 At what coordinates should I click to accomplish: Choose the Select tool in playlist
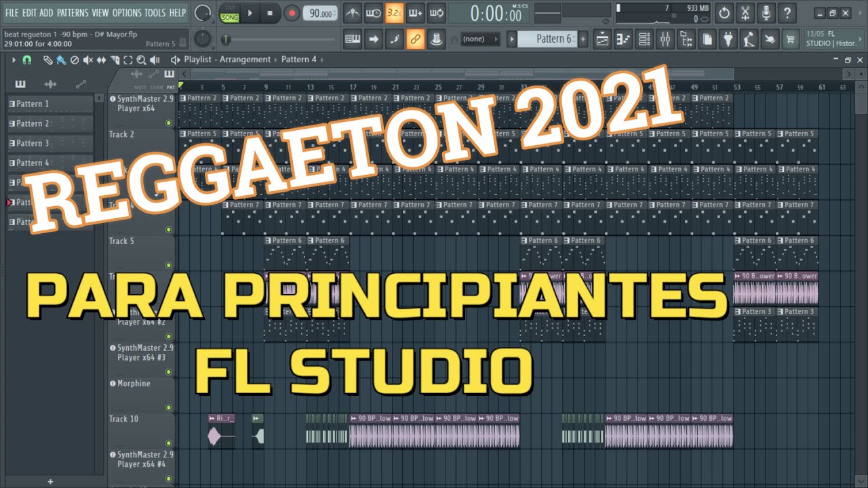128,60
